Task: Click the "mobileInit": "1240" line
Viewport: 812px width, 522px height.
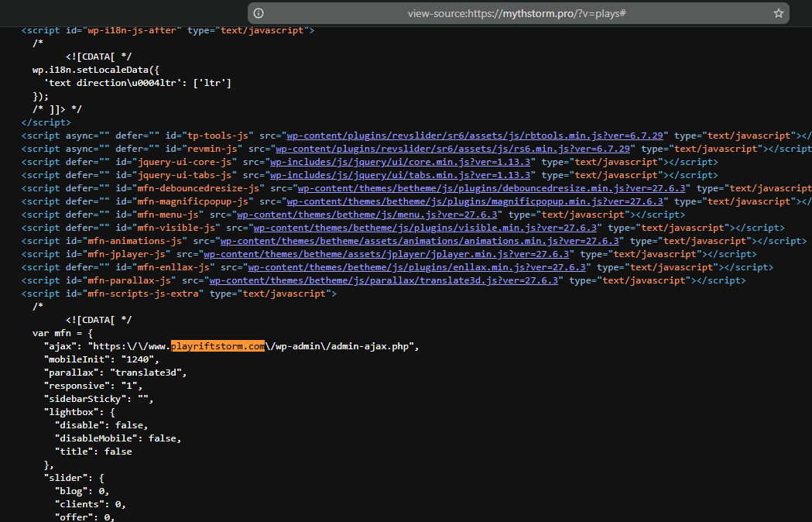Action: [x=101, y=359]
